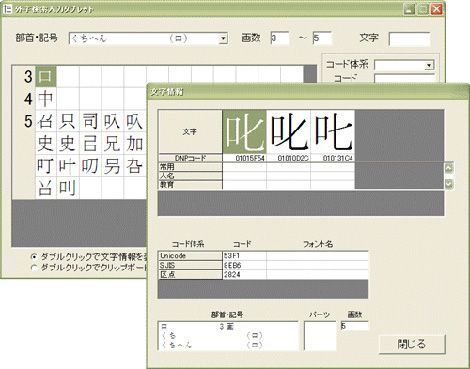Screen dimensions: 470x369
Task: Click the 文字 row header cell in dialog
Action: pyautogui.click(x=190, y=132)
